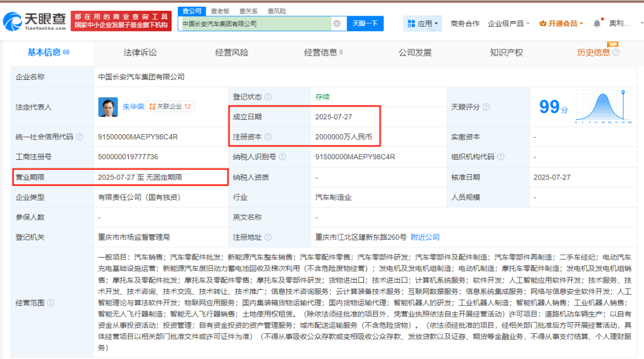Click the 关联企业 12 badge
The height and width of the screenshot is (359, 644).
(x=170, y=107)
